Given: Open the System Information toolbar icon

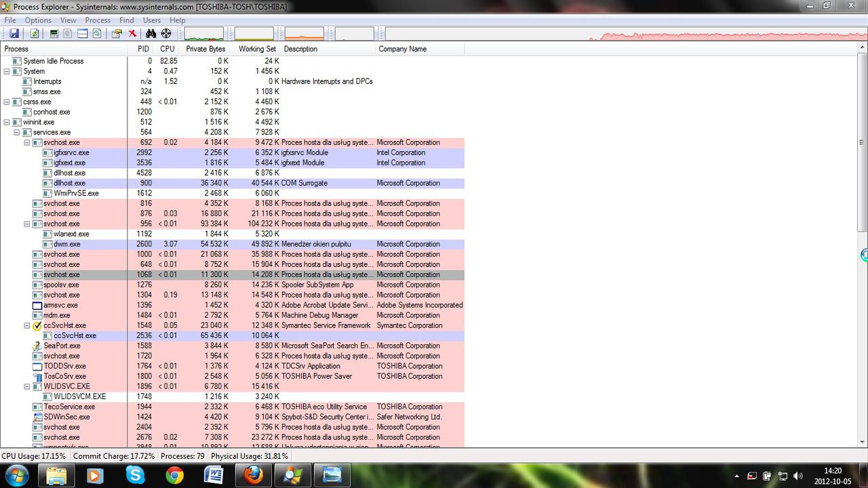Looking at the screenshot, I should 54,34.
